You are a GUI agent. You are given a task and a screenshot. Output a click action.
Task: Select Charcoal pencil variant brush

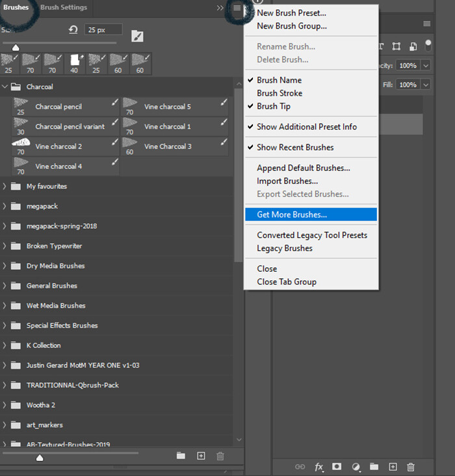pos(65,127)
